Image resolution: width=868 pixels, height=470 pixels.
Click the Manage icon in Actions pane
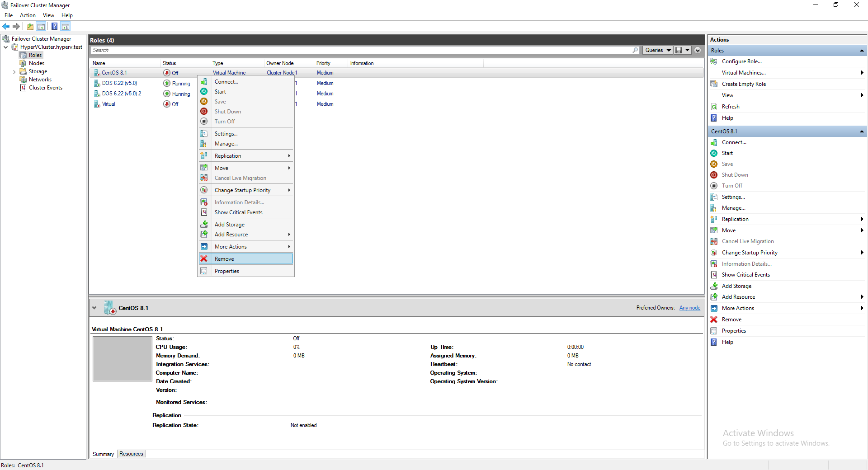click(714, 208)
